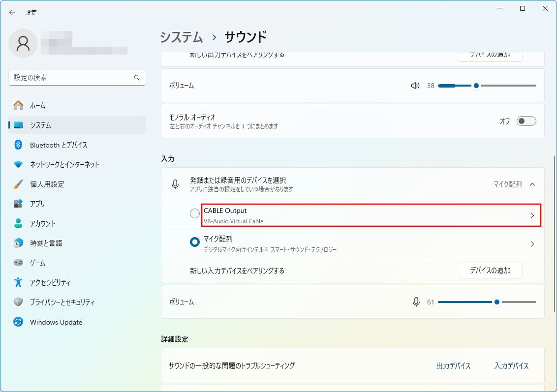Collapse the input device list chevron
This screenshot has height=392, width=557.
[x=532, y=184]
